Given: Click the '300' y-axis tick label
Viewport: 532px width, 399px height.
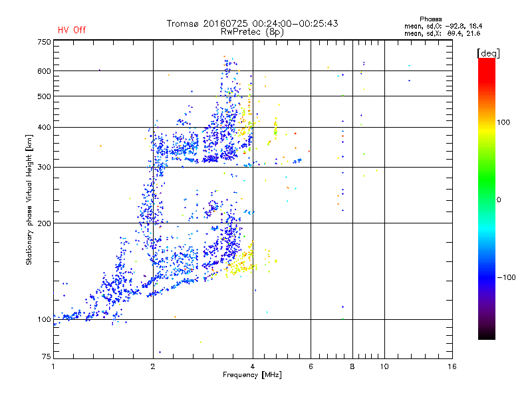Looking at the screenshot, I should [x=44, y=168].
